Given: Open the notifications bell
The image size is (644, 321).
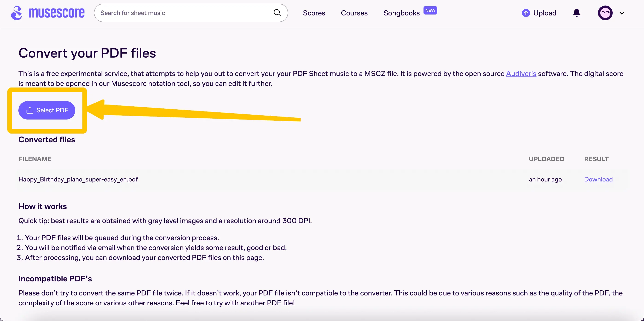Looking at the screenshot, I should (577, 13).
